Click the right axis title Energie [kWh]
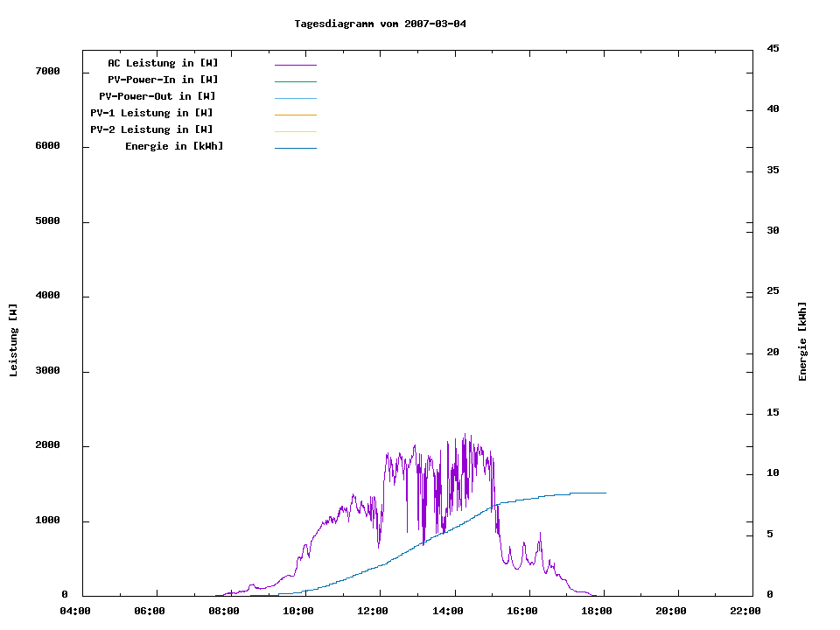The height and width of the screenshot is (630, 840). pyautogui.click(x=803, y=341)
